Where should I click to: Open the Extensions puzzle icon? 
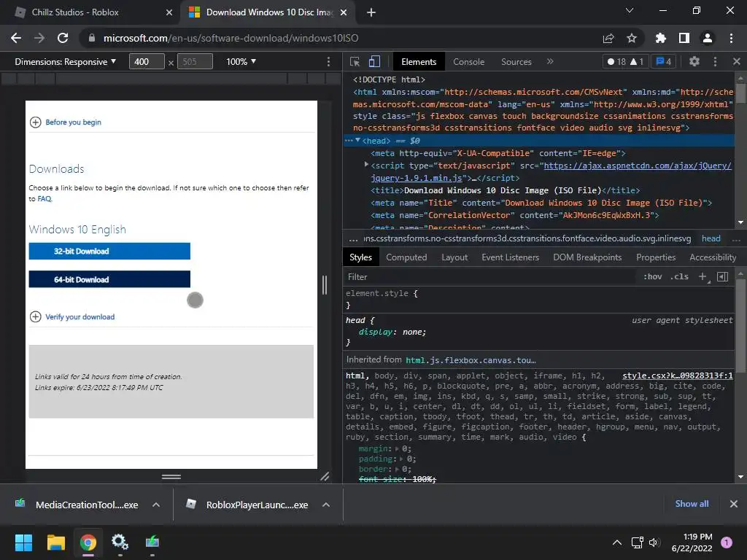660,38
